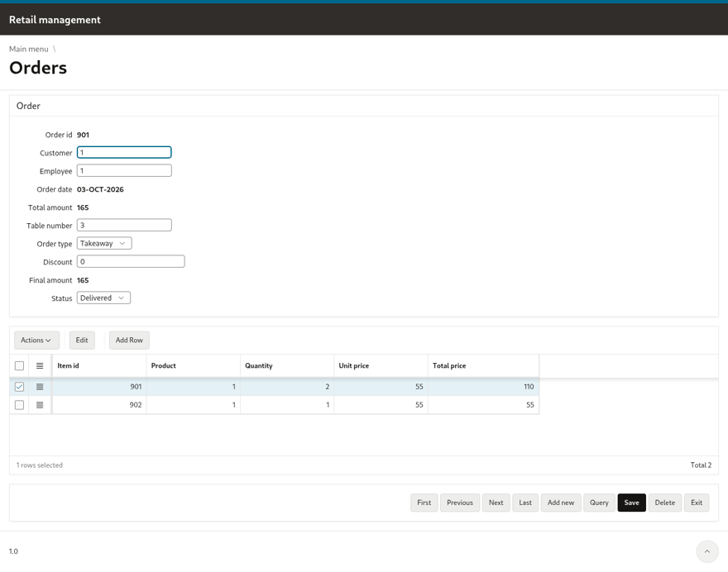Open row menu icon for item 901
The height and width of the screenshot is (572, 728).
point(40,387)
